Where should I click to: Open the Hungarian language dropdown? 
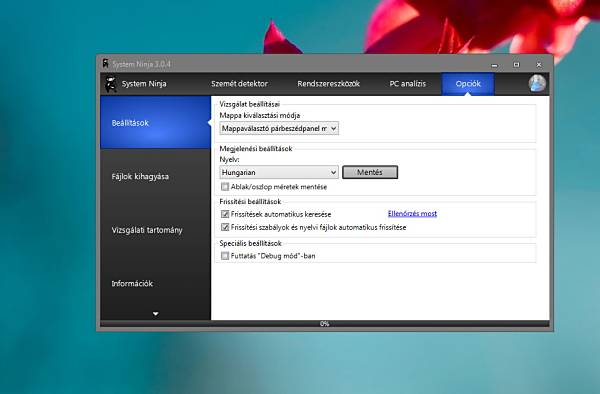279,173
